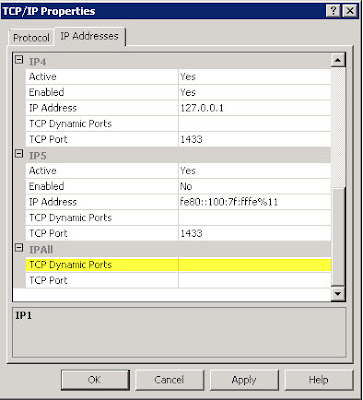Click the scroll down arrow
This screenshot has height=400, width=363.
coord(338,293)
